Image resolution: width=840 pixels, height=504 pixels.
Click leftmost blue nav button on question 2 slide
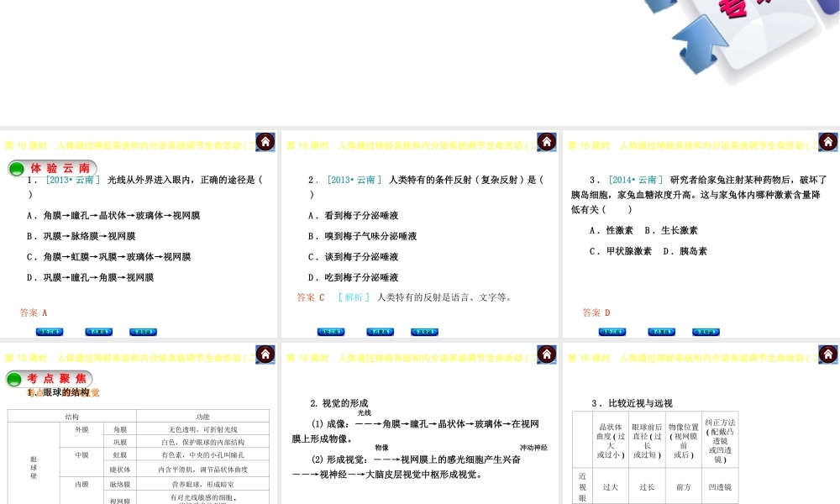(330, 332)
